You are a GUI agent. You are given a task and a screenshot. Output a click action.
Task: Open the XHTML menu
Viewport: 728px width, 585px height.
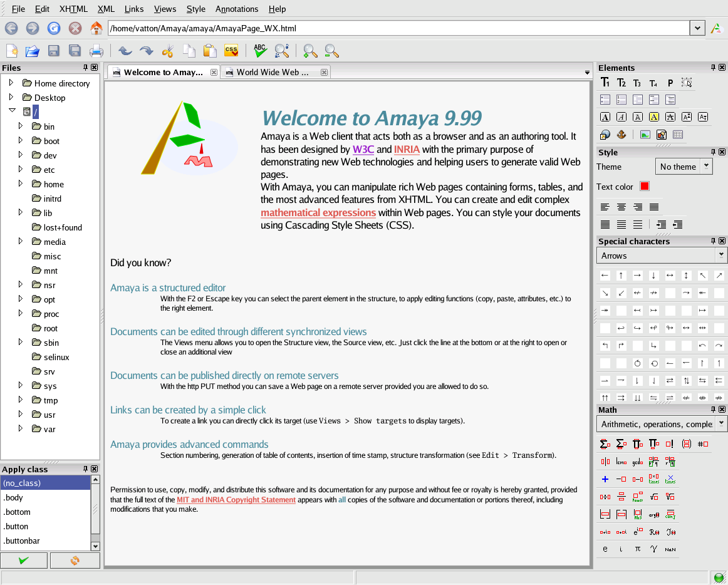point(73,9)
